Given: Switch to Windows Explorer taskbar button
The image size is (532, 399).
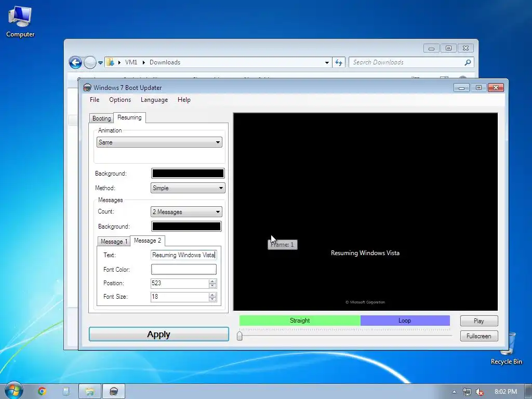Looking at the screenshot, I should coord(90,391).
